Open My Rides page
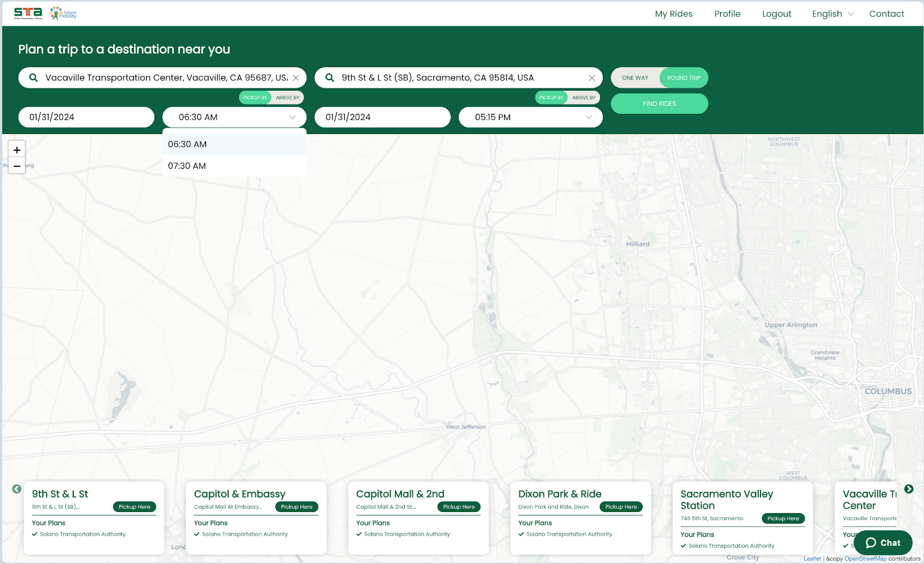 673,14
